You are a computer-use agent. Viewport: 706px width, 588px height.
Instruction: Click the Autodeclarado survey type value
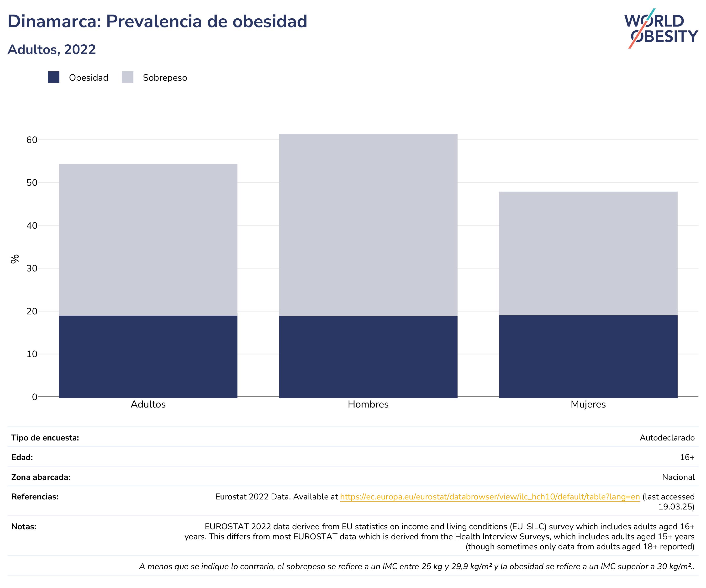coord(667,438)
